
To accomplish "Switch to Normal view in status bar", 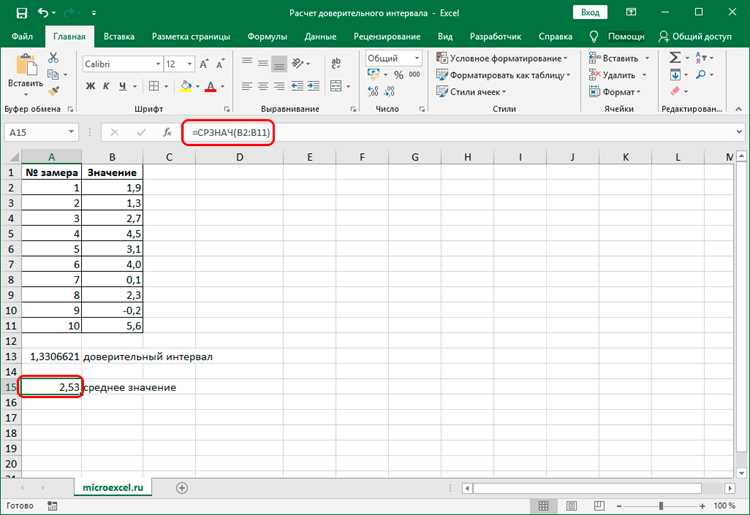I will click(x=543, y=505).
